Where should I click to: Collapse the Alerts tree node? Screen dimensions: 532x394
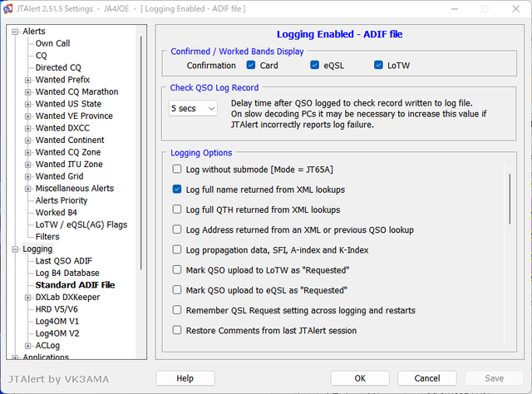(x=15, y=32)
